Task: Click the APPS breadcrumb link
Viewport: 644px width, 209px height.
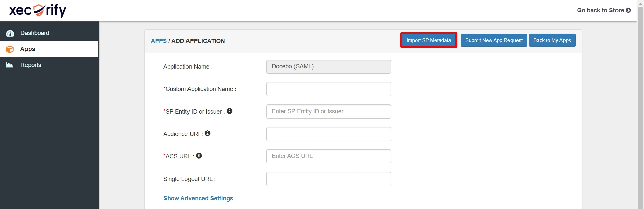Action: (159, 41)
